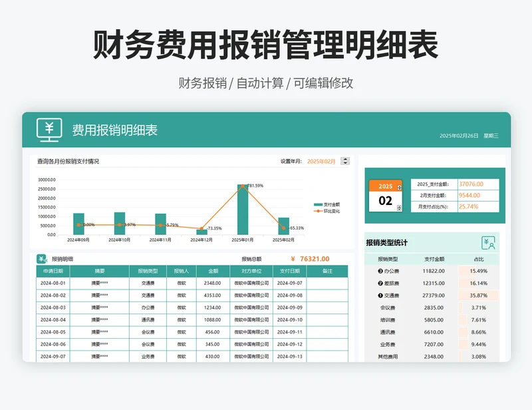Click the 占比 header in statistics
This screenshot has height=410, width=532.
coord(479,259)
